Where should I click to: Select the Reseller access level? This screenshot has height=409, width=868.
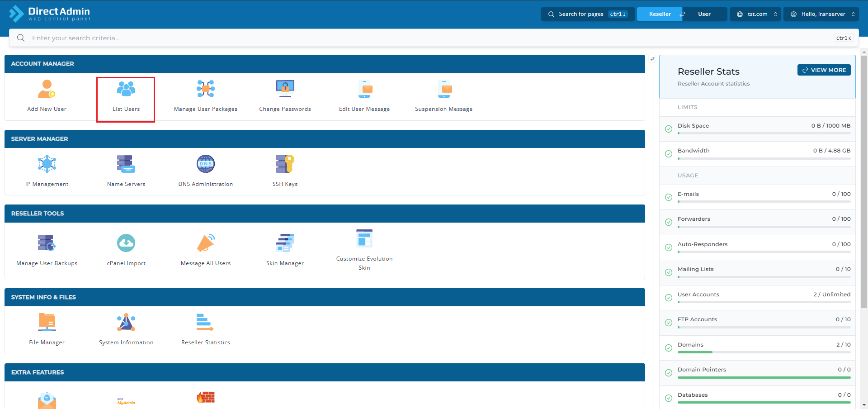[660, 14]
